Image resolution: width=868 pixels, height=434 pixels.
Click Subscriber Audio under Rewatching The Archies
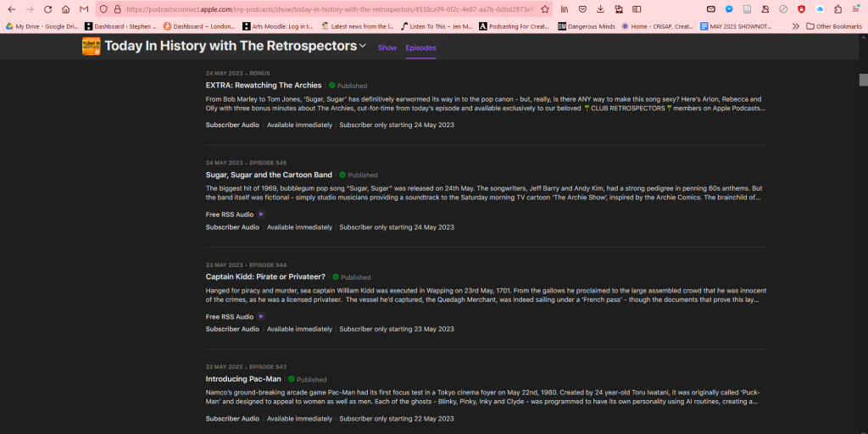point(232,125)
